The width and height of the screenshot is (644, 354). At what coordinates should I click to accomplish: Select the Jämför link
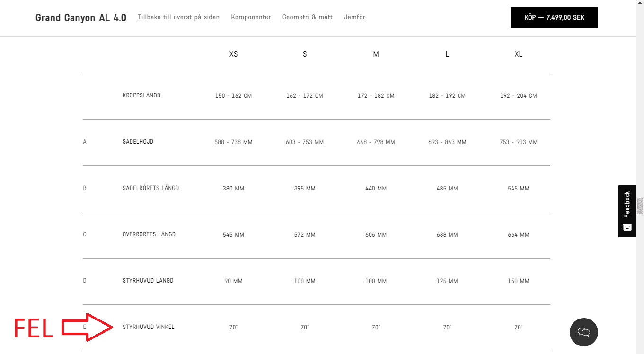pos(354,17)
